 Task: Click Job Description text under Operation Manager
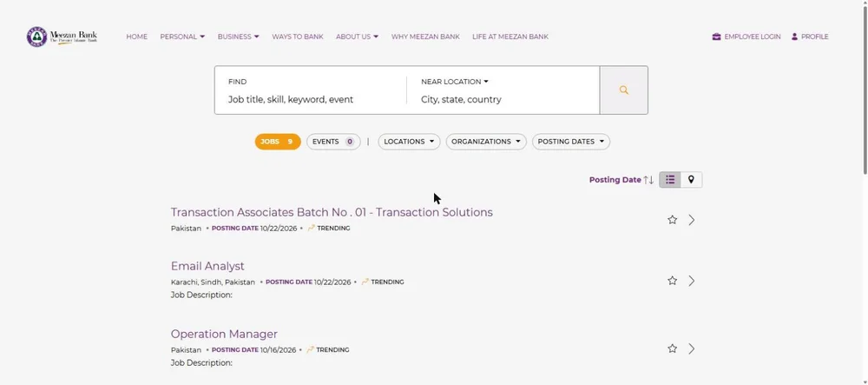click(x=201, y=363)
